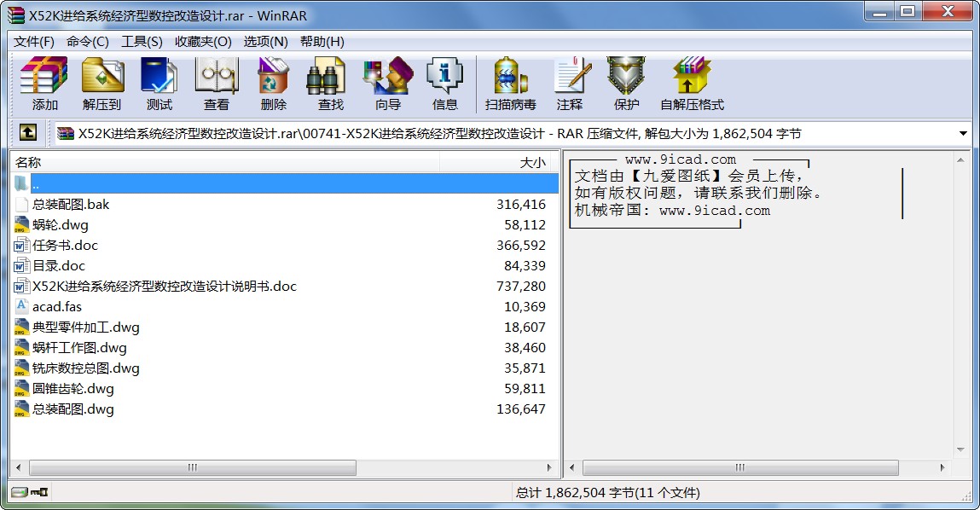Viewport: 980px width, 510px height.
Task: Expand the address path dropdown arrow
Action: pyautogui.click(x=962, y=133)
